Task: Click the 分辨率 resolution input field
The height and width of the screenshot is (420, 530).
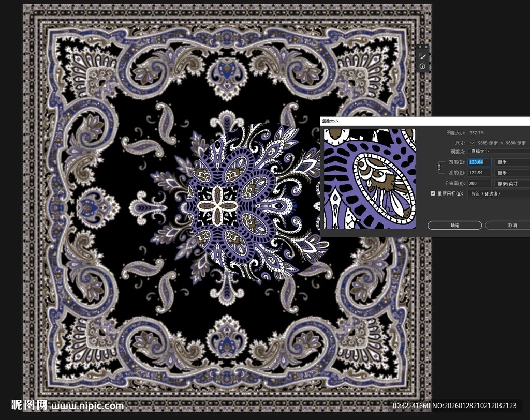Action: pos(479,184)
